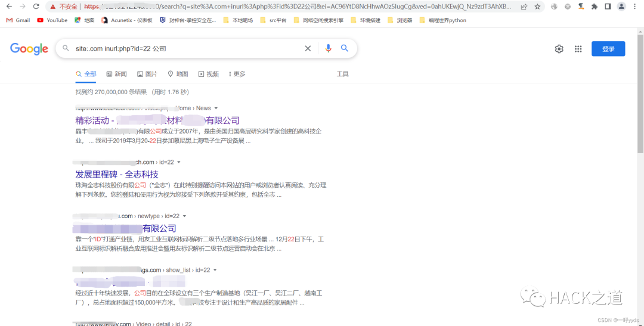The image size is (644, 326).
Task: Expand dropdown arrow next to Home › News result
Action: pos(216,108)
